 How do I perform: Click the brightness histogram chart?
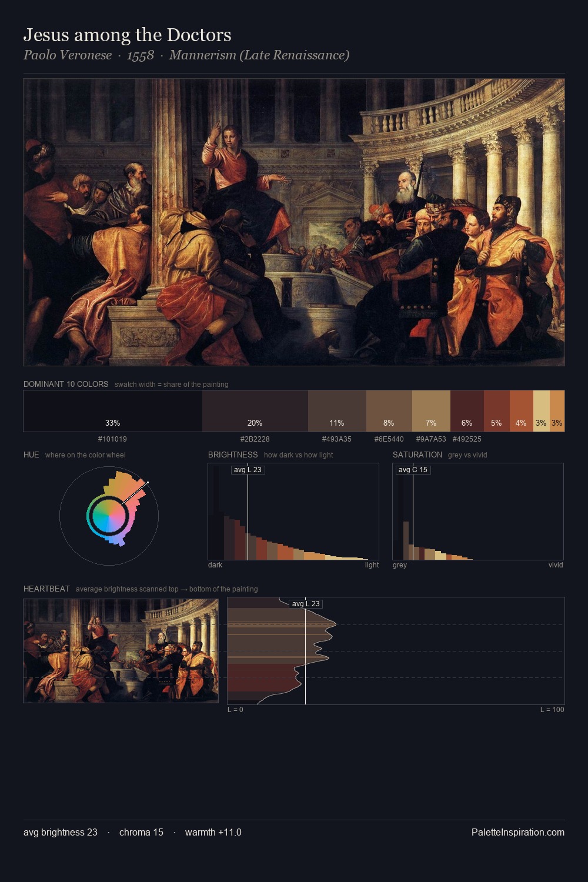tap(293, 512)
